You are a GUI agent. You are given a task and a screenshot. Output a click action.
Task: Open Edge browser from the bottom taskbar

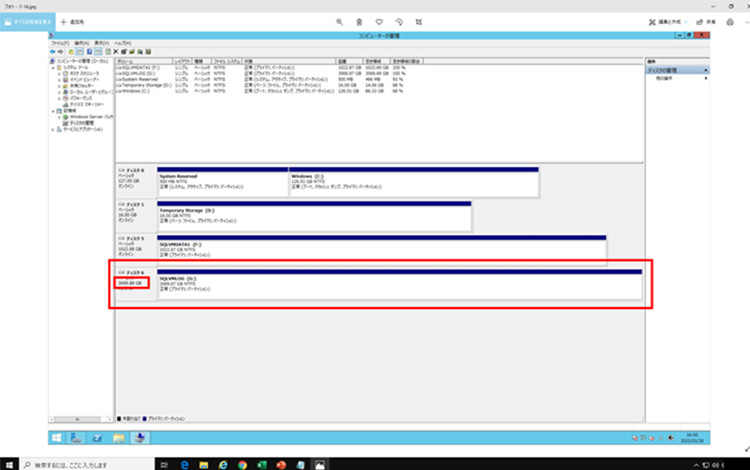[187, 464]
